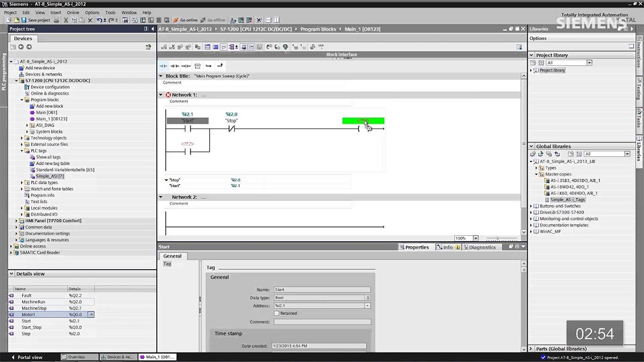Collapse the project tree with left arrow
The width and height of the screenshot is (644, 362).
[x=152, y=29]
